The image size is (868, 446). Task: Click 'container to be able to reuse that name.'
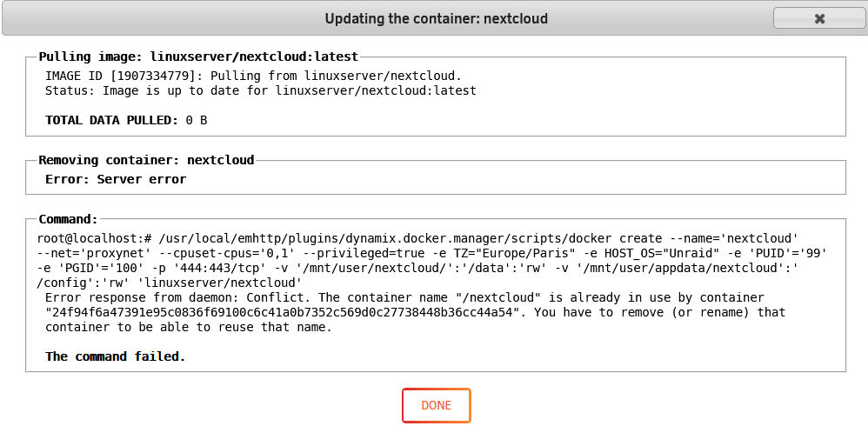tap(188, 328)
